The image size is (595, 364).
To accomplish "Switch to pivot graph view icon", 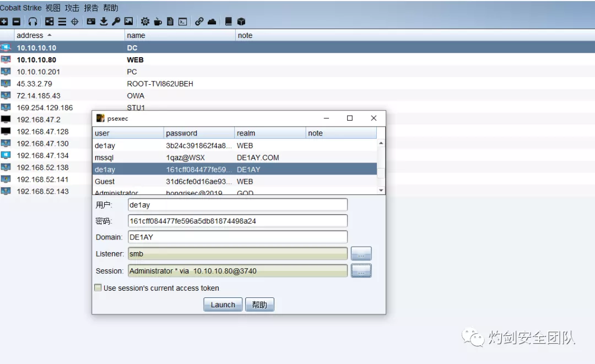I will tap(50, 21).
